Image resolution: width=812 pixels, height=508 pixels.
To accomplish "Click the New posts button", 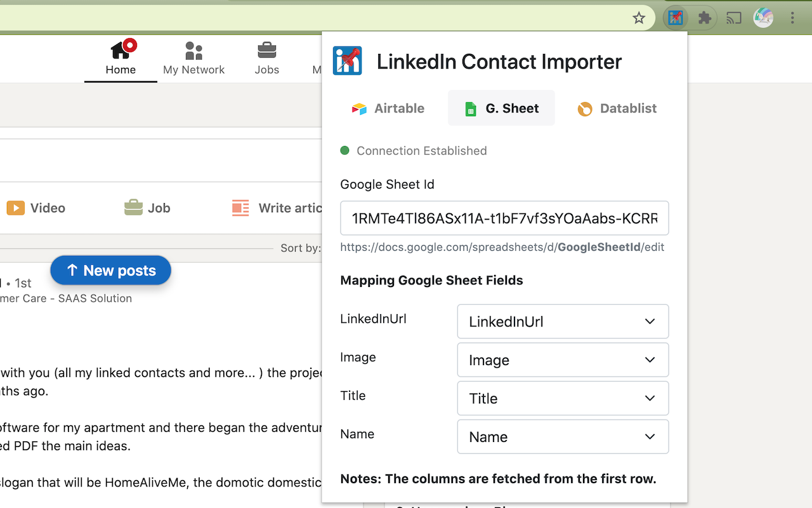I will [x=111, y=271].
